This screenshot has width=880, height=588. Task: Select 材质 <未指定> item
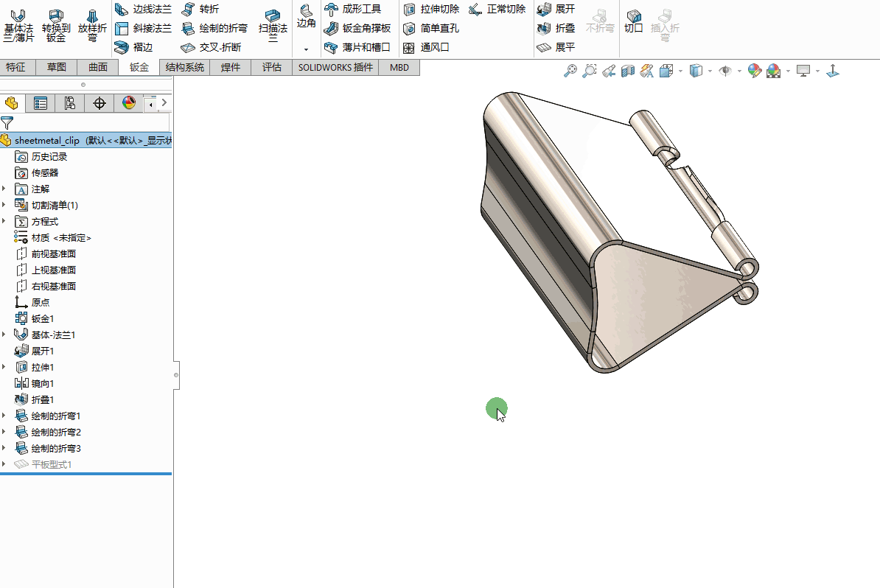53,238
